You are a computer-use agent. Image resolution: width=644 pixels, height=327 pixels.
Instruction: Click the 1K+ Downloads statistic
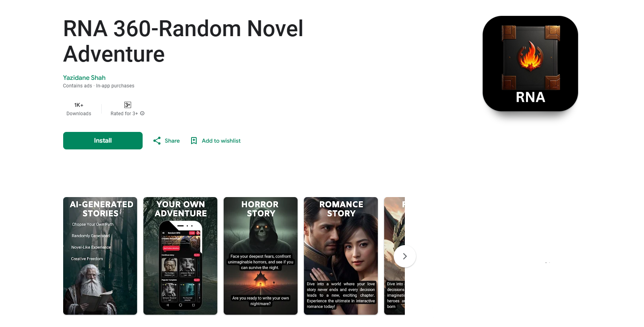coord(79,109)
